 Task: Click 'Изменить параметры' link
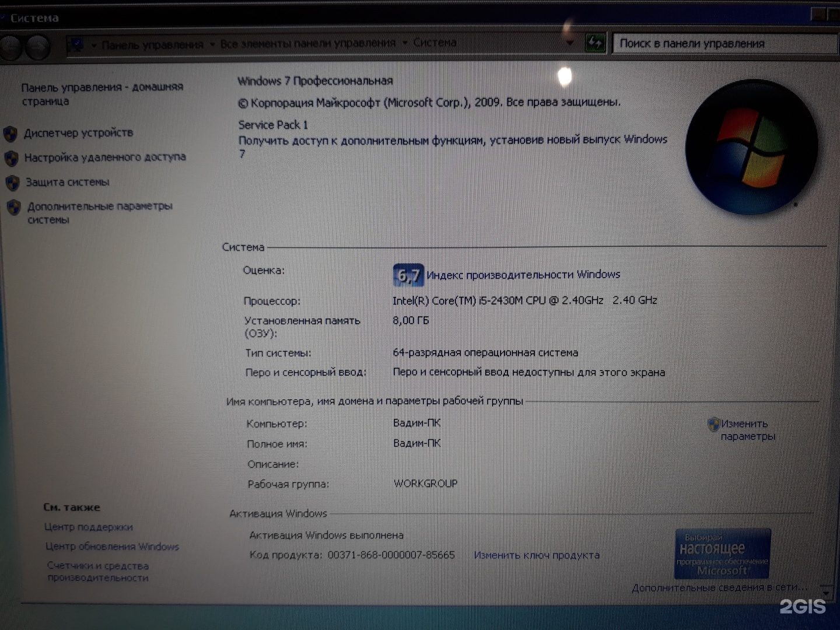[x=747, y=430]
